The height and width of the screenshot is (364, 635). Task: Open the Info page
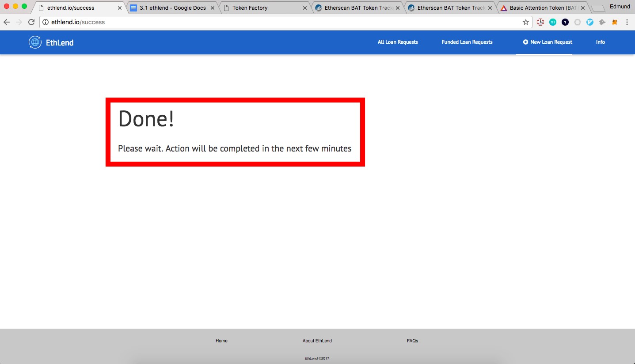[x=600, y=42]
